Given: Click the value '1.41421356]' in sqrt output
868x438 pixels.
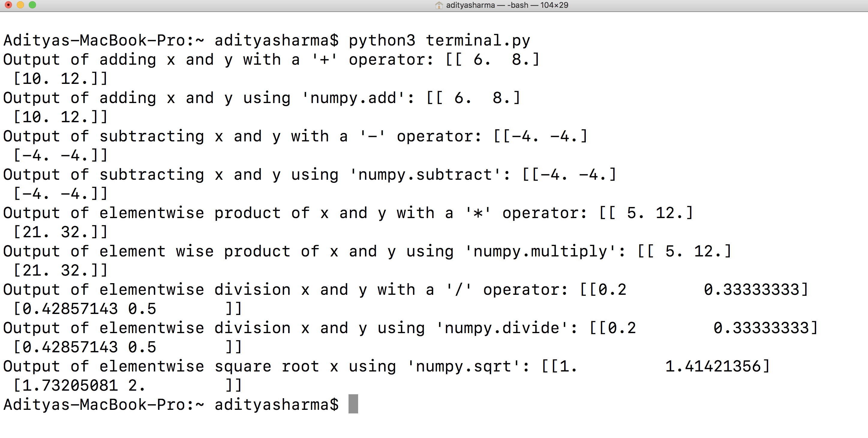Looking at the screenshot, I should tap(718, 367).
